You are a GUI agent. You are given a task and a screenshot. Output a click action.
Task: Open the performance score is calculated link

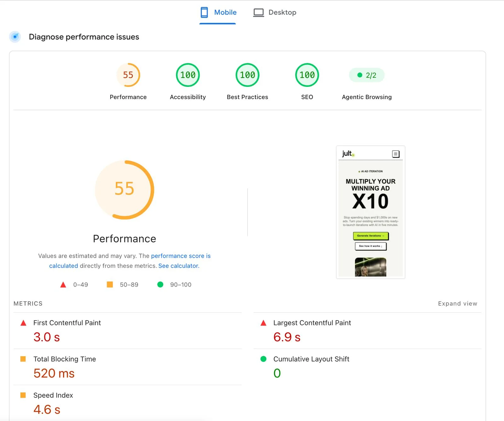point(130,261)
